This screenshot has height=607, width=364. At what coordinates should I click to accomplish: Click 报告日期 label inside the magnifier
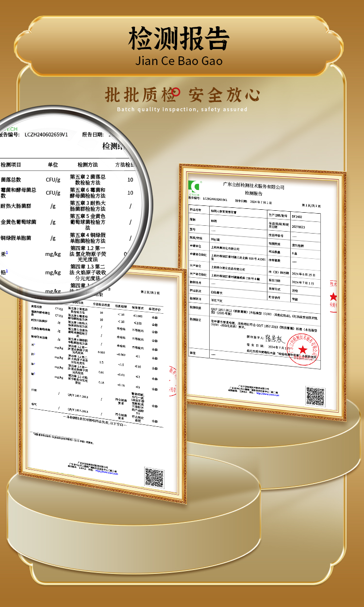click(92, 134)
